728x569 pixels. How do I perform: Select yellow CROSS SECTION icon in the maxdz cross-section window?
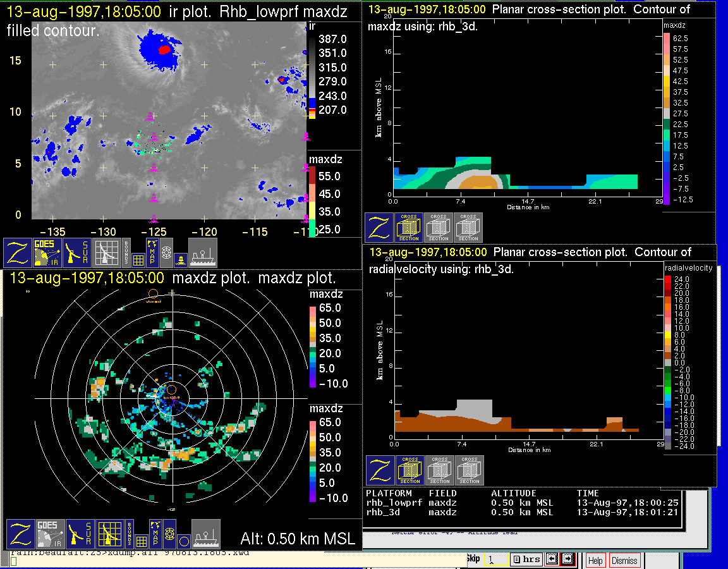coord(409,228)
